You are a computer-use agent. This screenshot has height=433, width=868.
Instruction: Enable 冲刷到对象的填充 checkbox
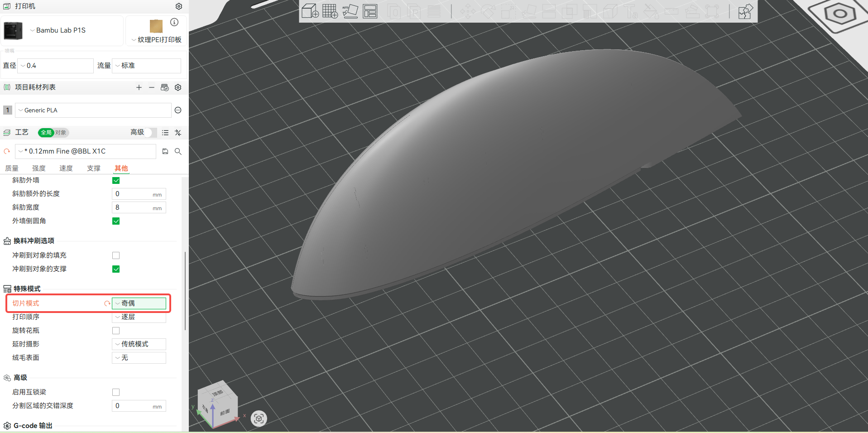(116, 255)
